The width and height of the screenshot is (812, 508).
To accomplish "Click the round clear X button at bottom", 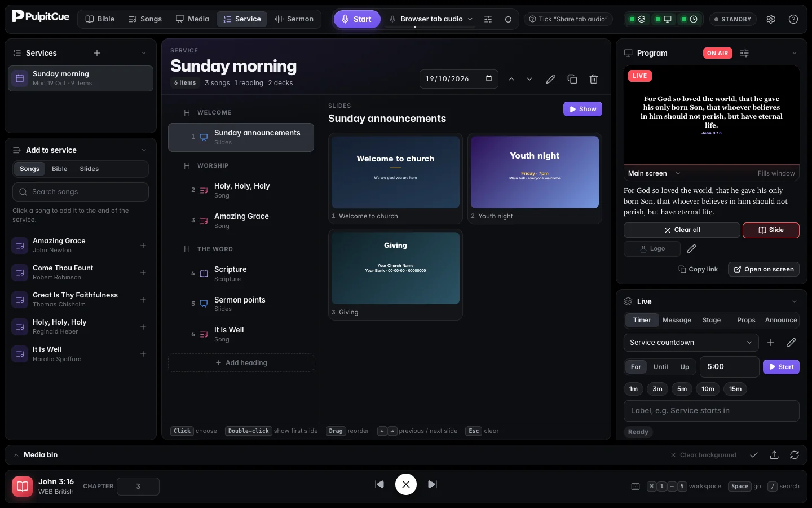I will click(x=406, y=484).
